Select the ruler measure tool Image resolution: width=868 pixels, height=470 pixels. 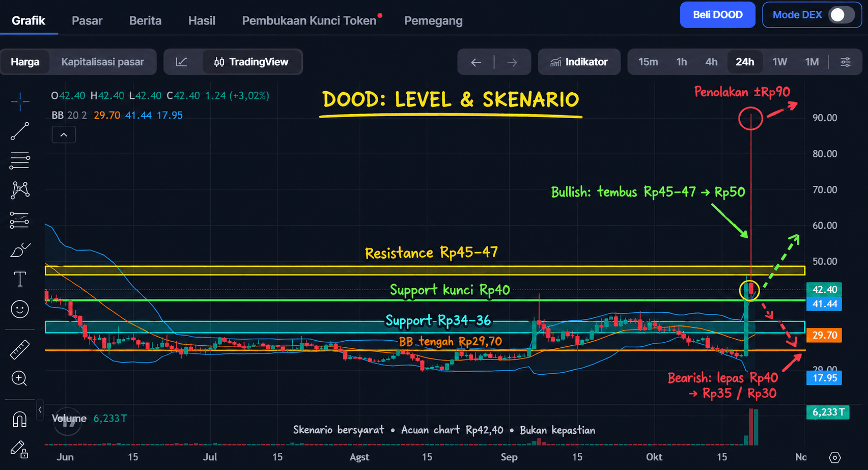pos(20,350)
